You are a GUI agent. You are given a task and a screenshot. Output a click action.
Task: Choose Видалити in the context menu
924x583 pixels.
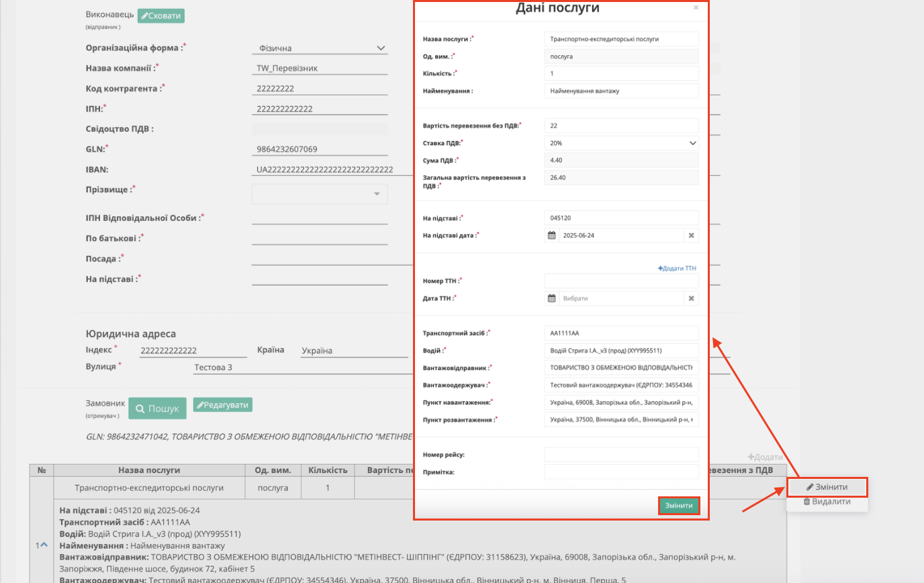coord(827,502)
